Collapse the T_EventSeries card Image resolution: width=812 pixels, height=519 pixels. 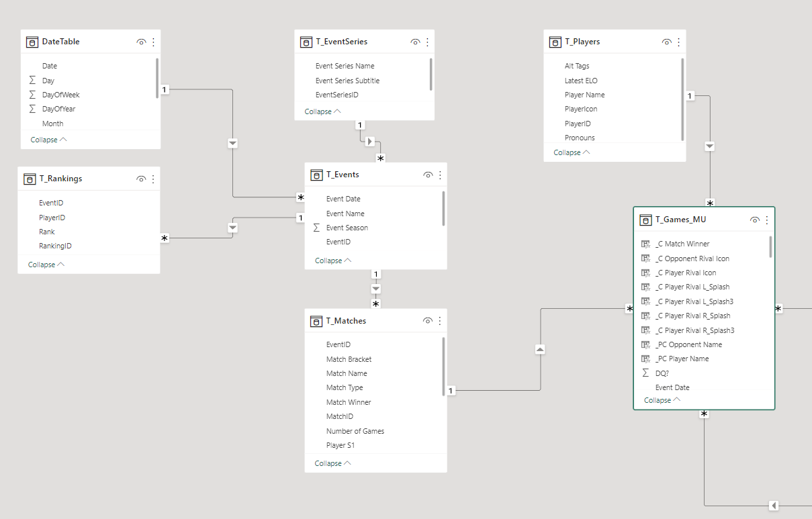pyautogui.click(x=322, y=111)
